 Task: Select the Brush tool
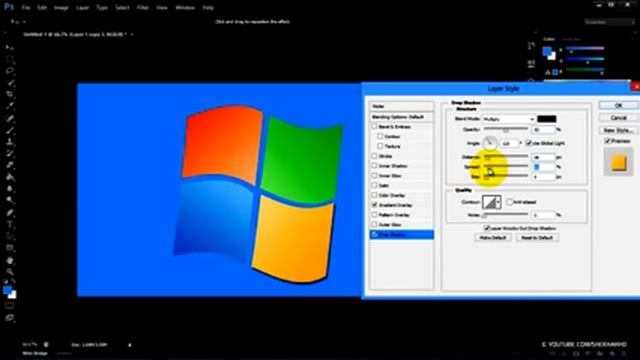(x=9, y=130)
